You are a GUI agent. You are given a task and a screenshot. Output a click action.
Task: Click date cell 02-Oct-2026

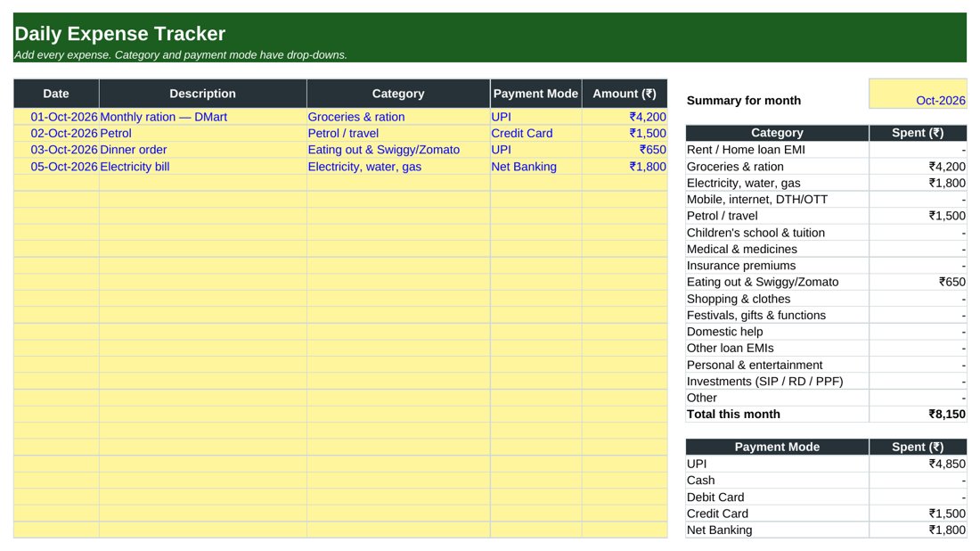56,133
